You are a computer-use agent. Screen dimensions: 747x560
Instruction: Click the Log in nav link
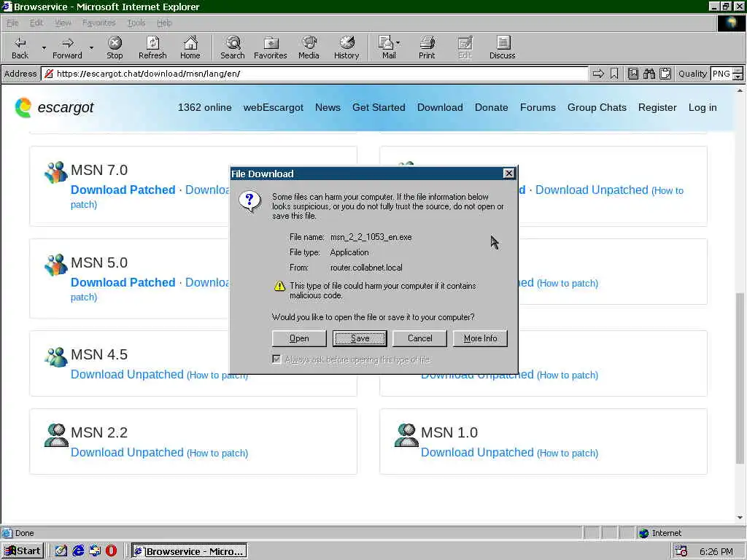click(703, 108)
